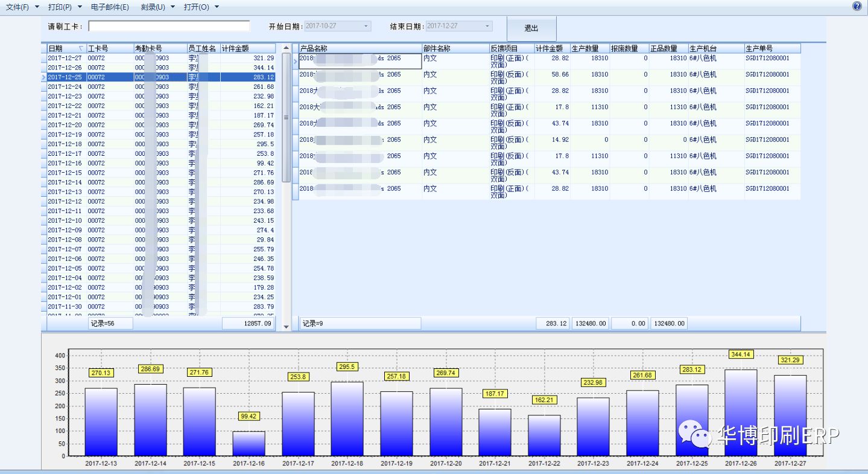Expand the arrow beside 文件(F)

[x=37, y=7]
